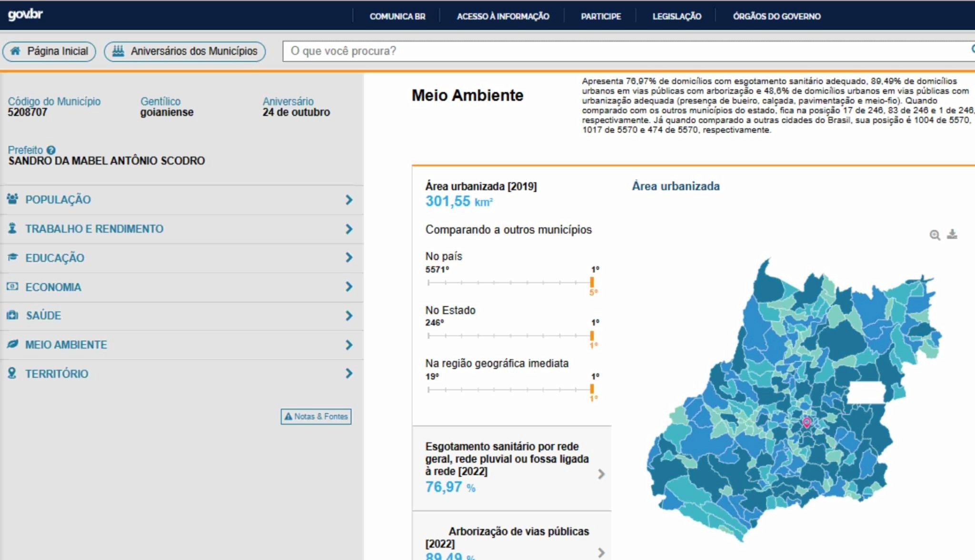Click the download icon above map

[x=952, y=234]
